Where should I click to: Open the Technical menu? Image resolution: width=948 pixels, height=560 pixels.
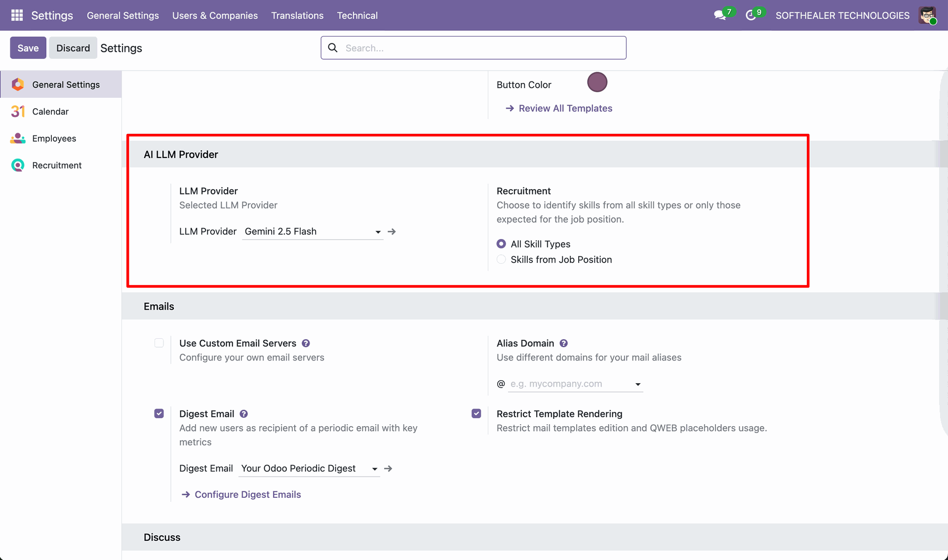[x=357, y=15]
